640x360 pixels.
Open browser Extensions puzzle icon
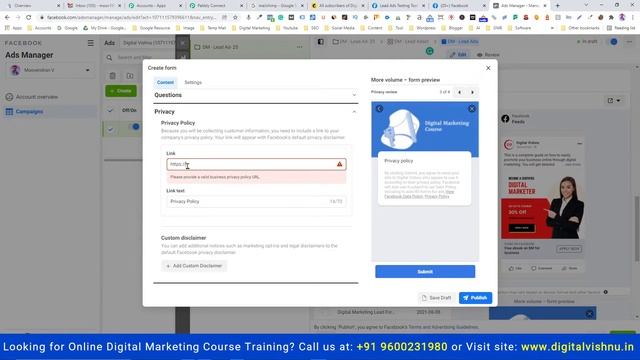(x=611, y=18)
